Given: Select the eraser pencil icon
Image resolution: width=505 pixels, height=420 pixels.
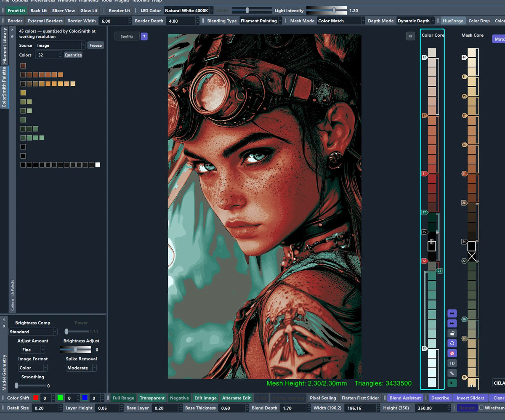Looking at the screenshot, I should [452, 373].
